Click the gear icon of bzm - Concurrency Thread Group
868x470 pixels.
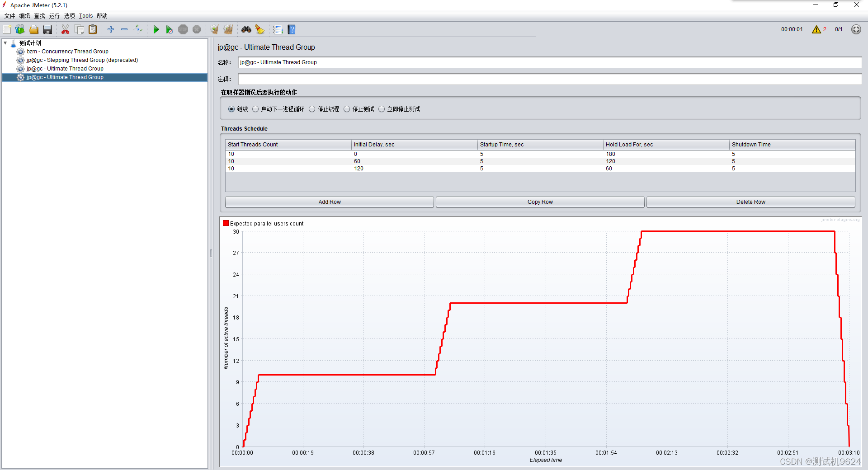(x=21, y=52)
